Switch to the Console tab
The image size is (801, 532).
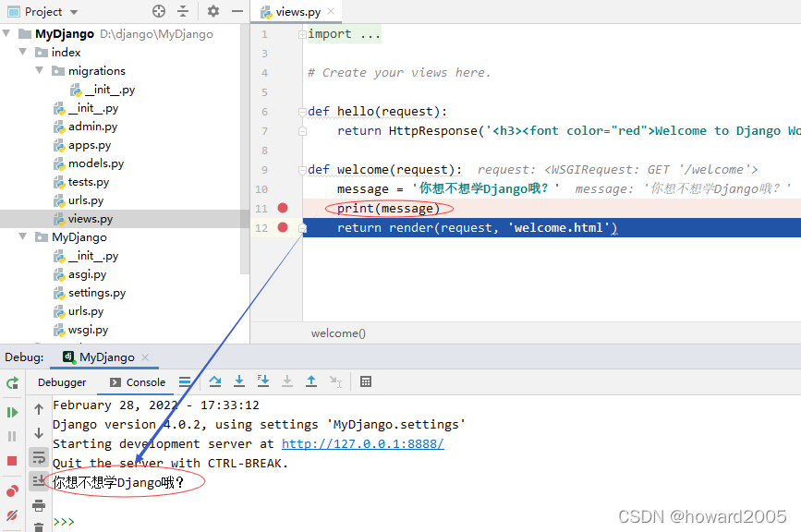[x=138, y=382]
